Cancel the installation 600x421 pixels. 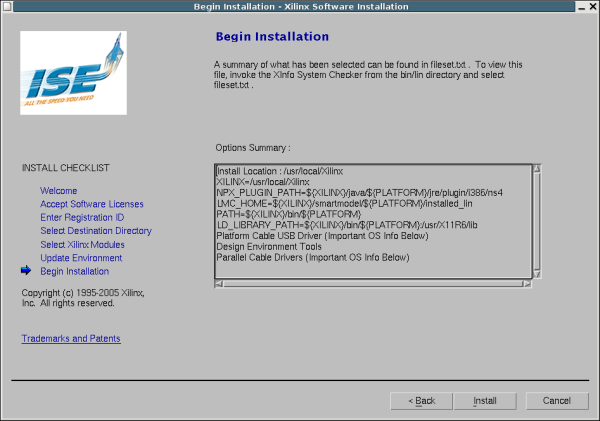tap(557, 401)
